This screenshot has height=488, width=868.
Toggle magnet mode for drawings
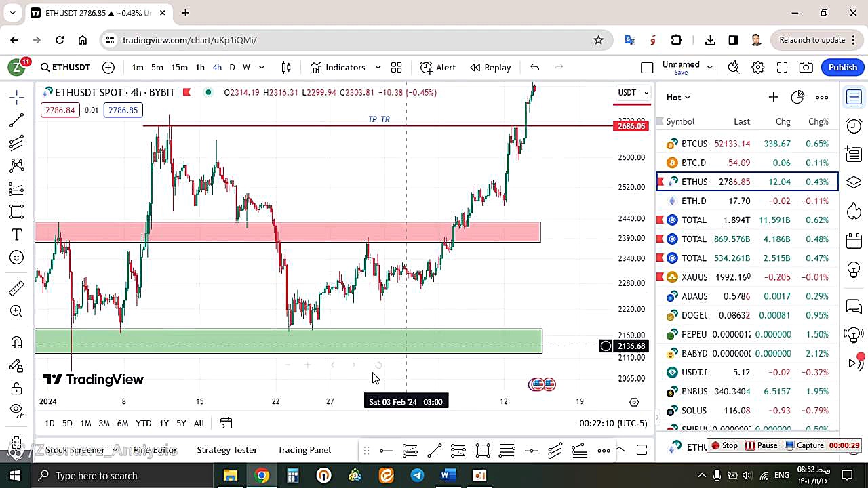(x=17, y=342)
